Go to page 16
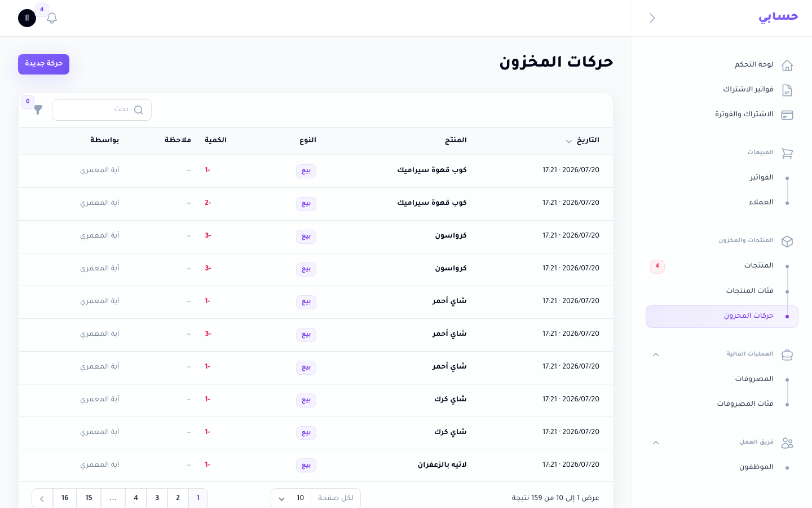This screenshot has height=508, width=812. click(x=65, y=498)
